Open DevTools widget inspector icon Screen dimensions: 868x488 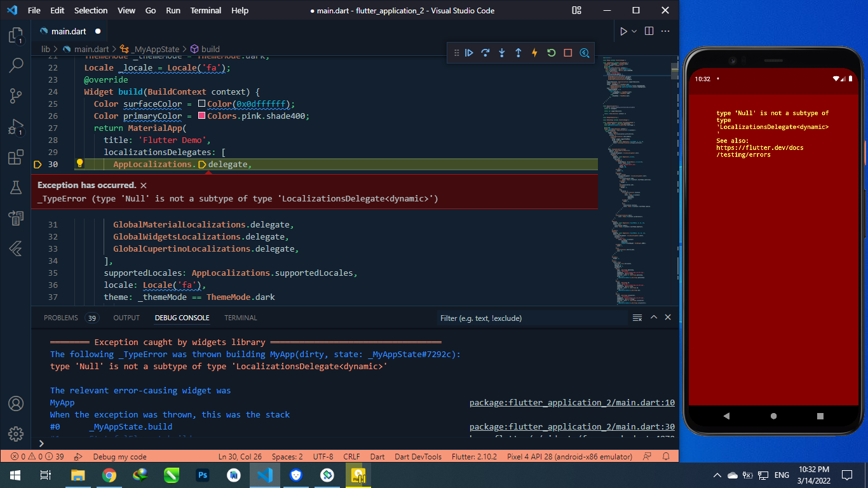pos(585,53)
